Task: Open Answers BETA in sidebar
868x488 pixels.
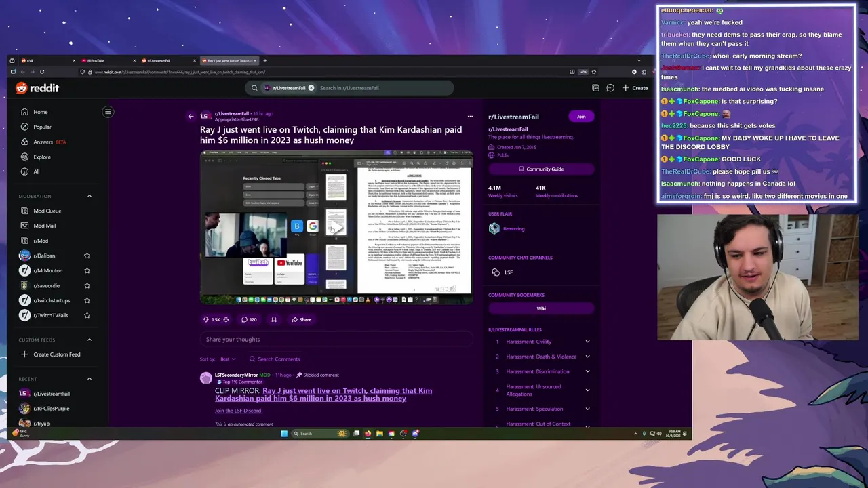Action: click(x=43, y=142)
